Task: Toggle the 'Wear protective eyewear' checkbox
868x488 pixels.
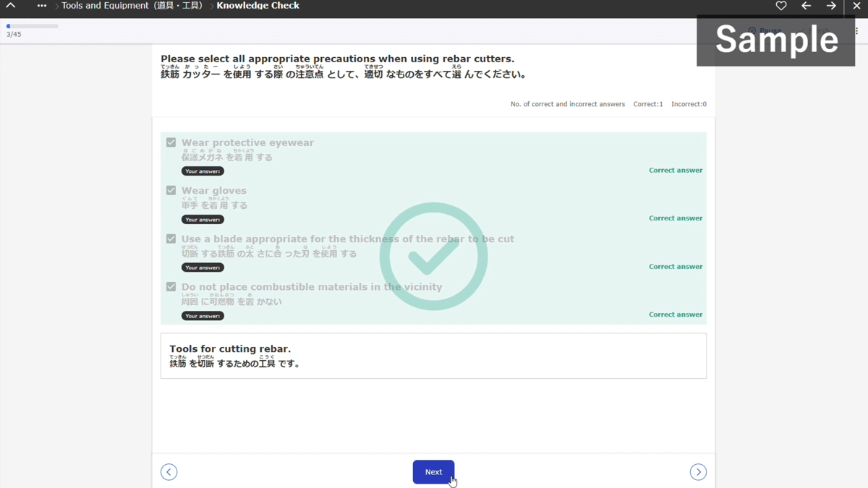Action: pos(171,142)
